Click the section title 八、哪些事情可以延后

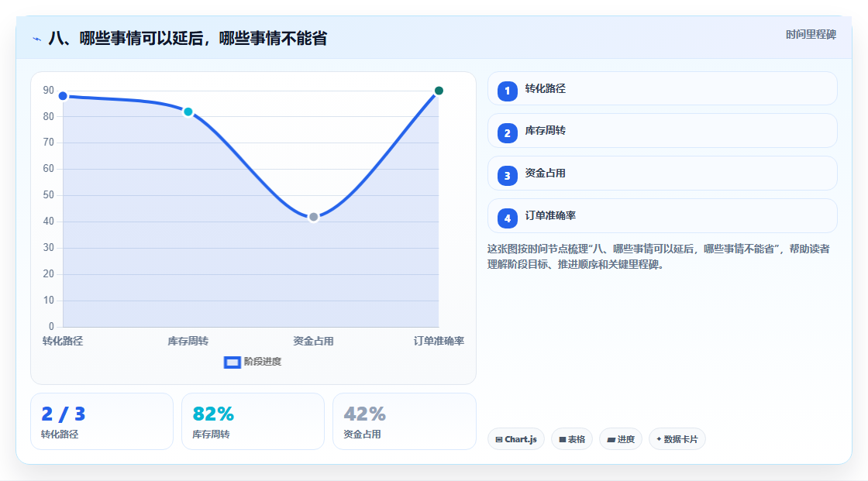[188, 38]
